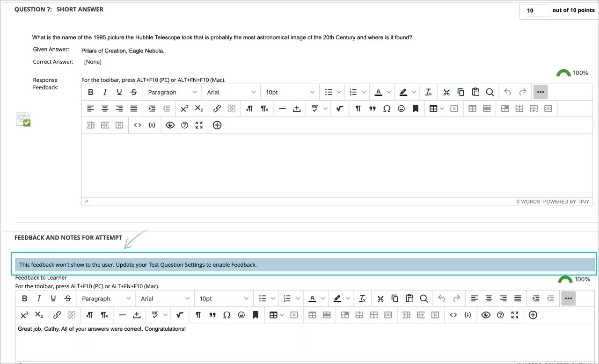The height and width of the screenshot is (364, 599).
Task: Open find and replace with magnifier icon
Action: pos(489,92)
